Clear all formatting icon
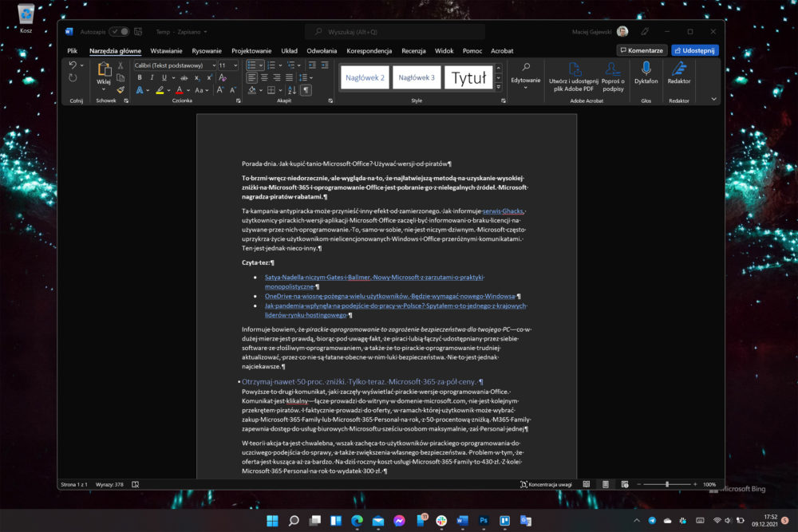Screen dimensions: 798x532 (223, 78)
